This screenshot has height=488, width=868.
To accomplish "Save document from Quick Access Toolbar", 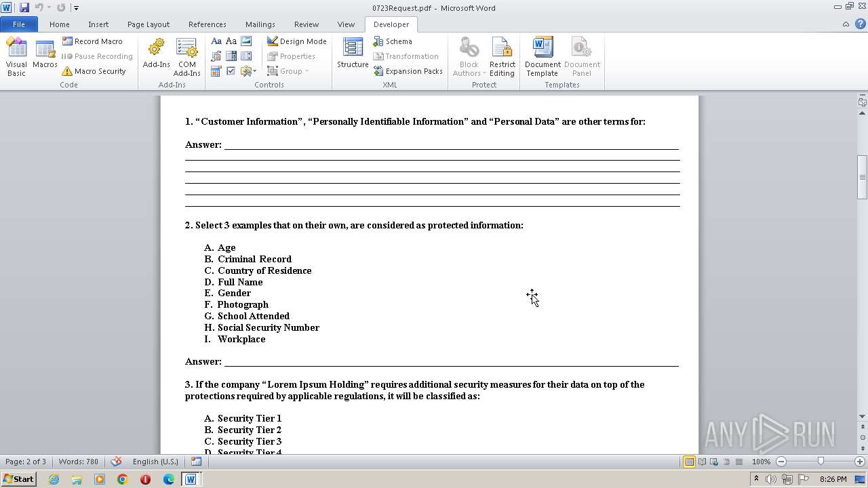I will [24, 7].
